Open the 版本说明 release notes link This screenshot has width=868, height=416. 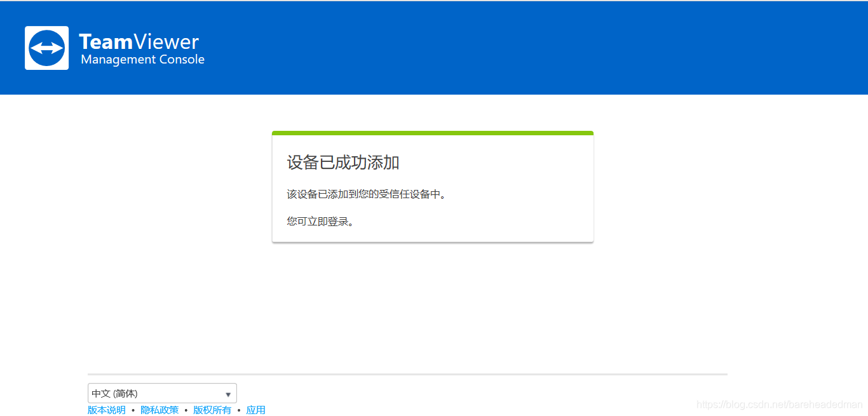[106, 410]
